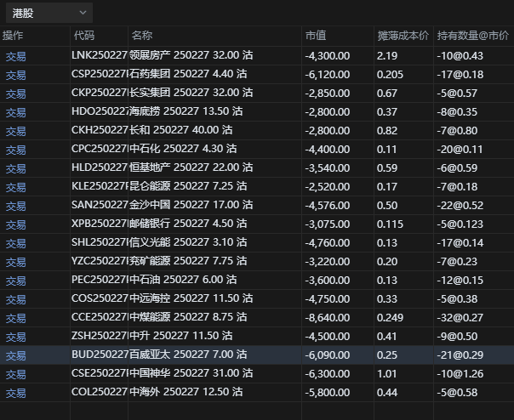Select code CSP250227 cell
This screenshot has height=420, width=514.
100,74
